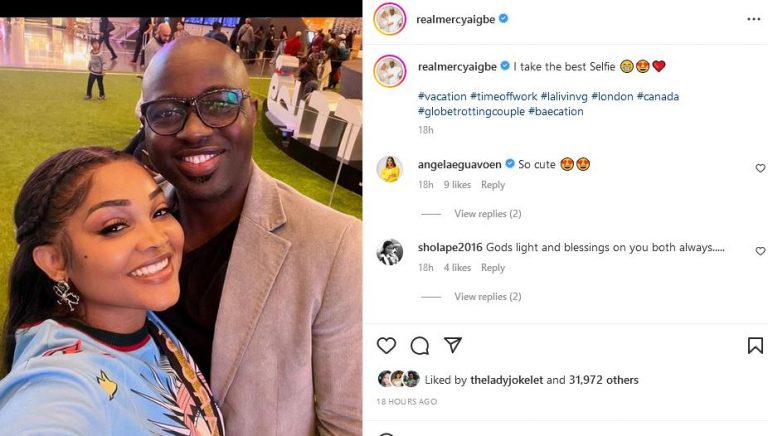Image resolution: width=768 pixels, height=436 pixels.
Task: Like sholape2016's comment heart
Action: pyautogui.click(x=760, y=251)
